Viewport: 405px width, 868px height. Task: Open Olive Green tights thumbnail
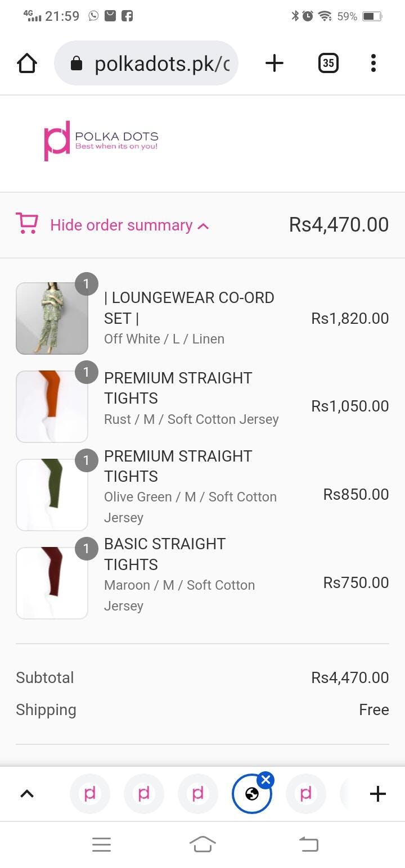tap(52, 495)
